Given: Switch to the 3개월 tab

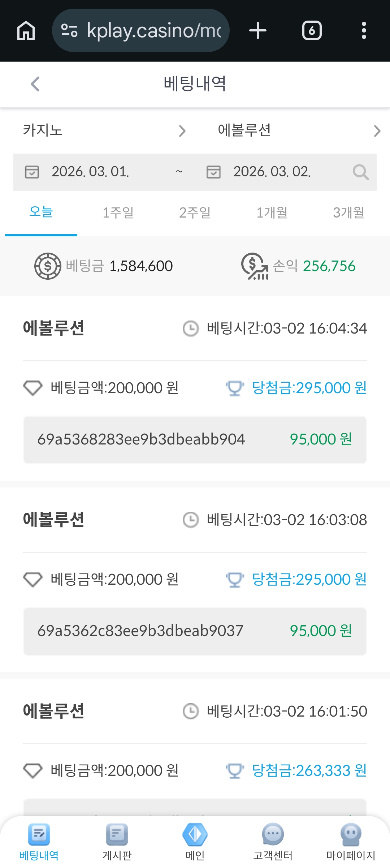Looking at the screenshot, I should click(348, 212).
